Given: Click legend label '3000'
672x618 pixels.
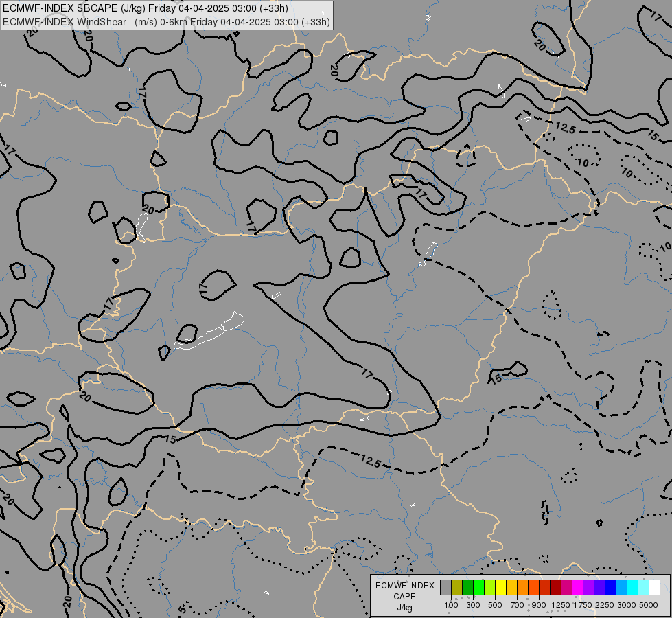Looking at the screenshot, I should pos(627,605).
